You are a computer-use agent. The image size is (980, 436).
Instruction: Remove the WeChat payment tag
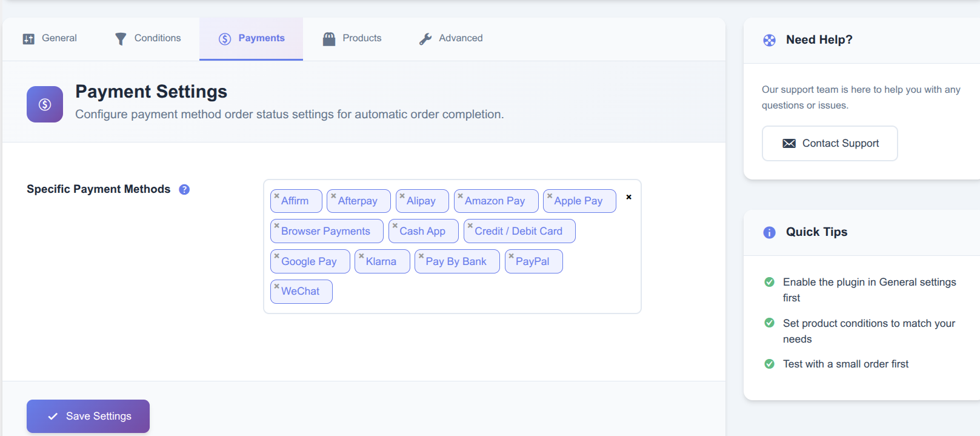pyautogui.click(x=276, y=286)
